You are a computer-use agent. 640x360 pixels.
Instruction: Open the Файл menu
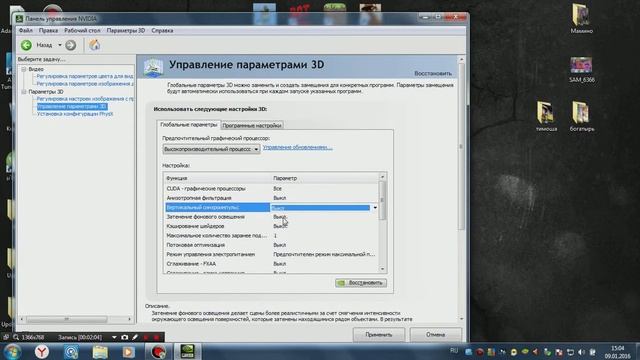tap(25, 31)
